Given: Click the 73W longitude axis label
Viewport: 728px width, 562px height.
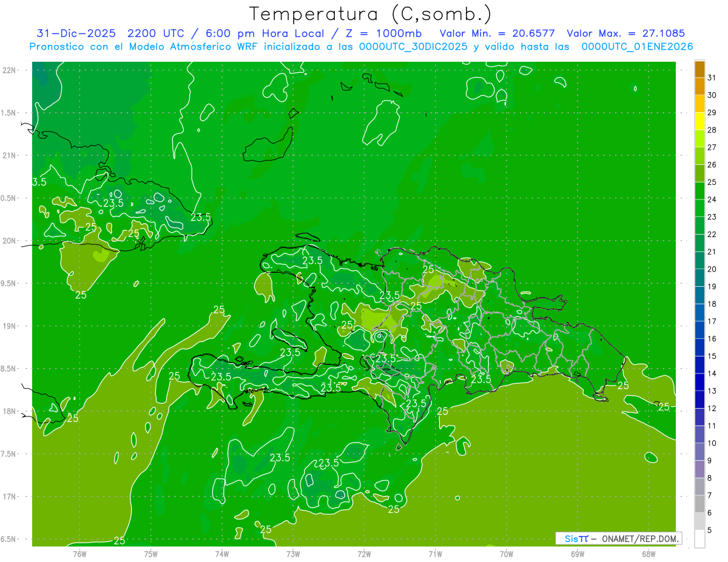Looking at the screenshot, I should click(x=293, y=554).
